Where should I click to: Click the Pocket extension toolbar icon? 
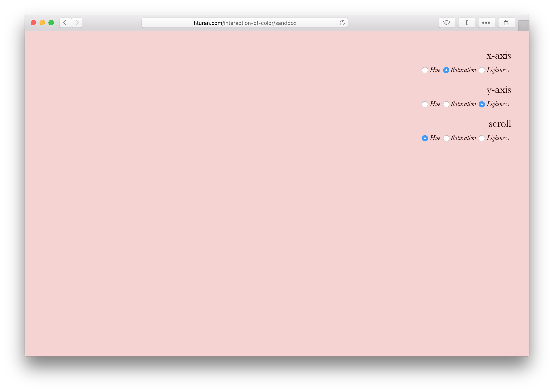(446, 23)
